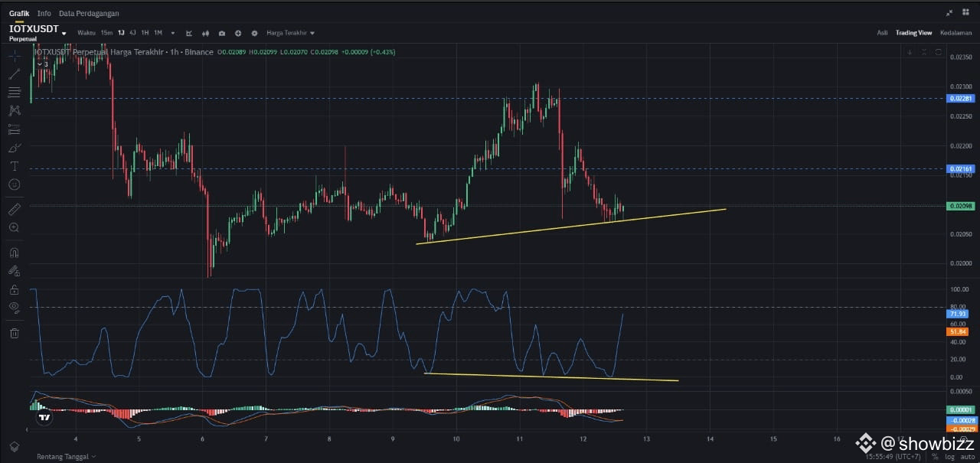The height and width of the screenshot is (463, 980).
Task: Expand Rentang Tanggal date range menu
Action: (67, 457)
